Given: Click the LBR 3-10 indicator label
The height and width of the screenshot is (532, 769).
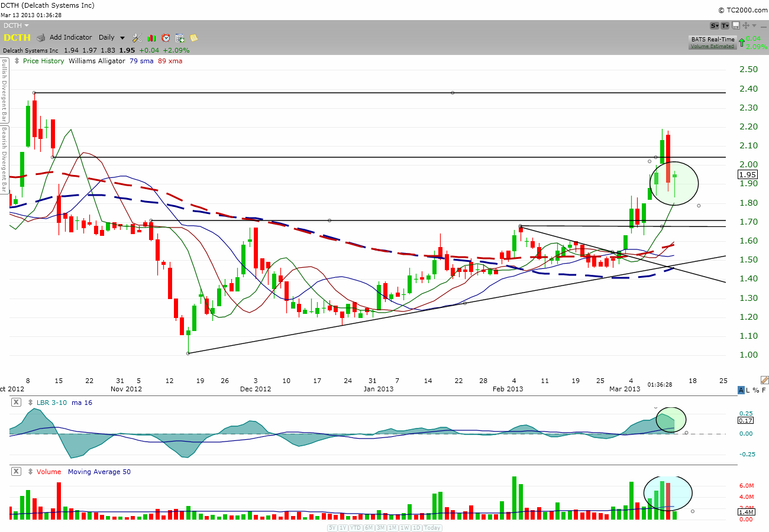Looking at the screenshot, I should [x=51, y=403].
